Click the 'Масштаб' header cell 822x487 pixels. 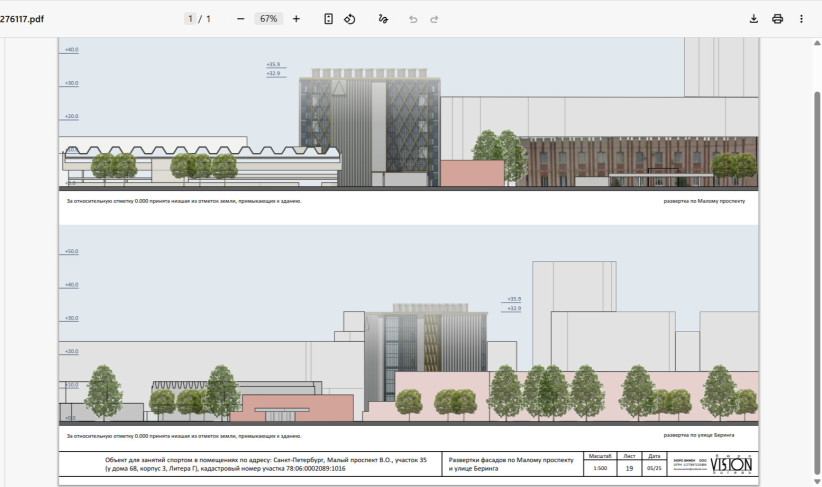coord(600,456)
